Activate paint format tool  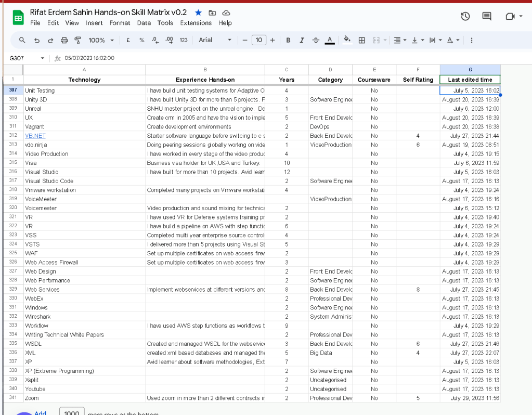point(77,41)
